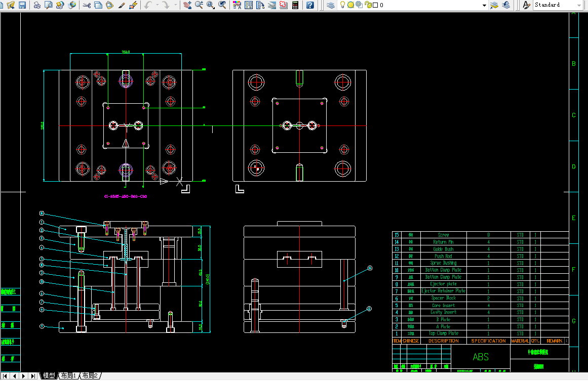Screen dimensions: 588x381
Task: Jump to the last layout tab arrow
Action: [x=33, y=376]
